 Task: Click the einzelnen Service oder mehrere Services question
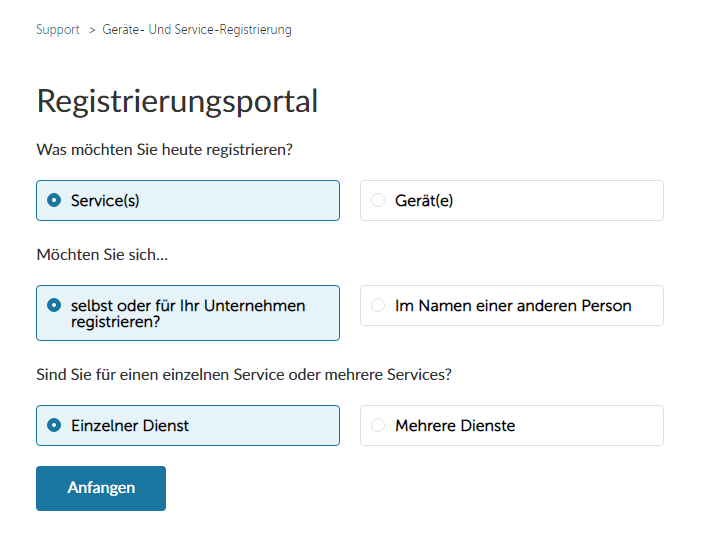pyautogui.click(x=244, y=375)
